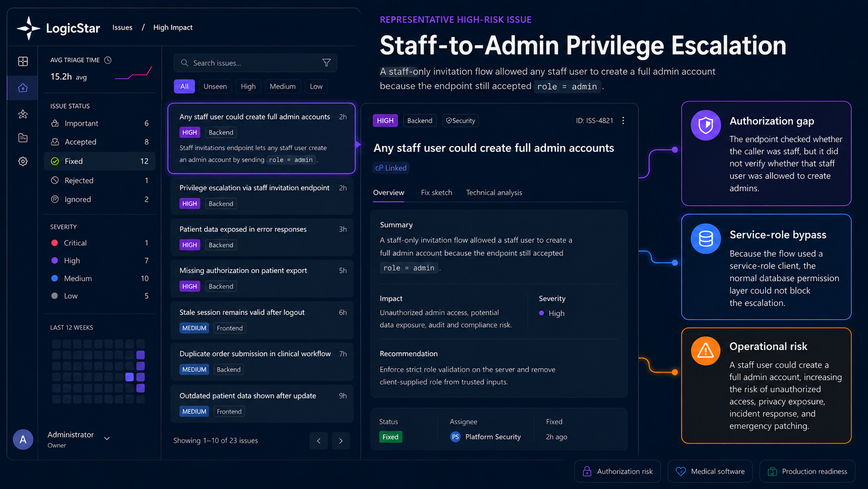
Task: Filter issues by All chip
Action: [184, 86]
